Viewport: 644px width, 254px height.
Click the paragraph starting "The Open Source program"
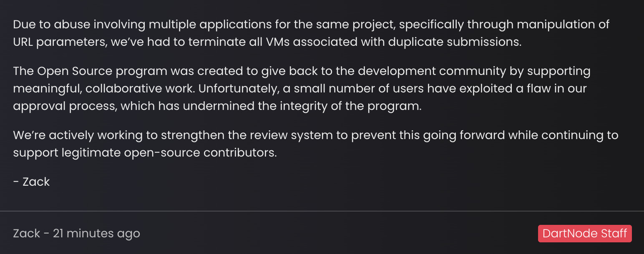pyautogui.click(x=302, y=88)
